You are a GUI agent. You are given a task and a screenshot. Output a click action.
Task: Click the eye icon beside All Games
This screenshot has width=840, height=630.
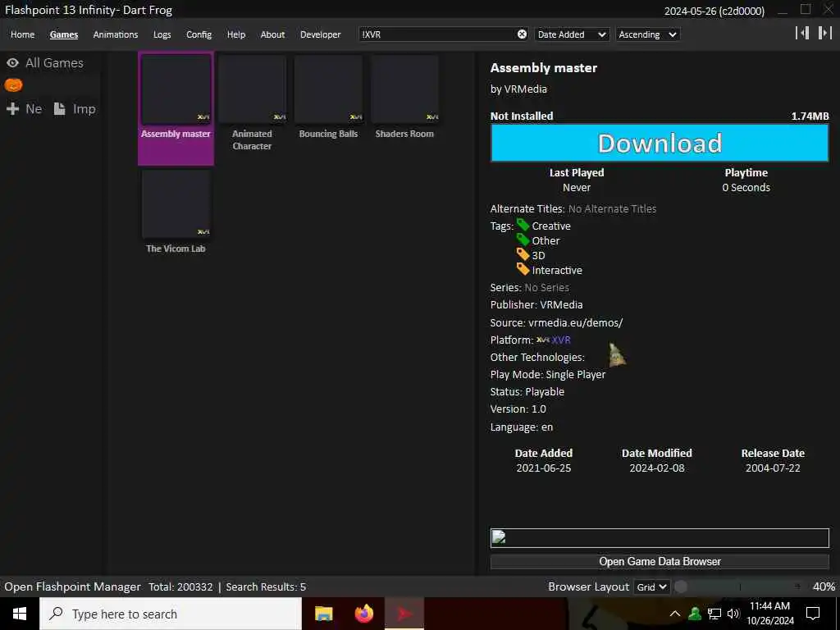tap(13, 62)
